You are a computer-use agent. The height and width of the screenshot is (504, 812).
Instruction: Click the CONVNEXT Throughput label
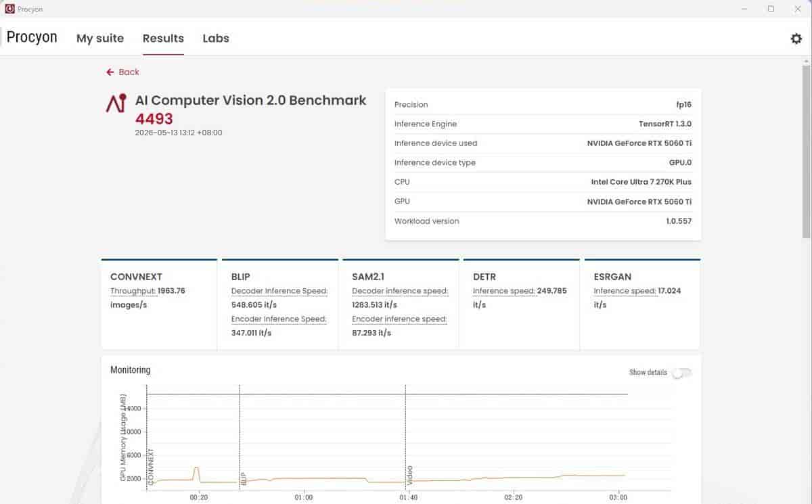coord(133,291)
